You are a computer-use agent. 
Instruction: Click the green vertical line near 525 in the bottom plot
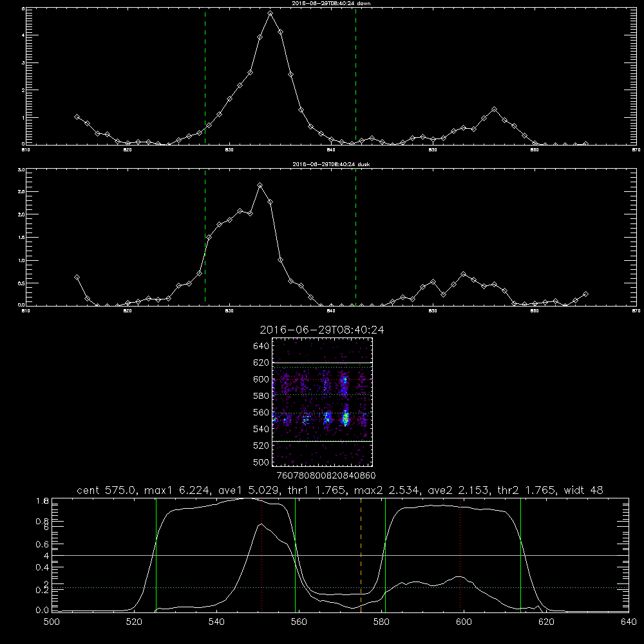(156, 555)
